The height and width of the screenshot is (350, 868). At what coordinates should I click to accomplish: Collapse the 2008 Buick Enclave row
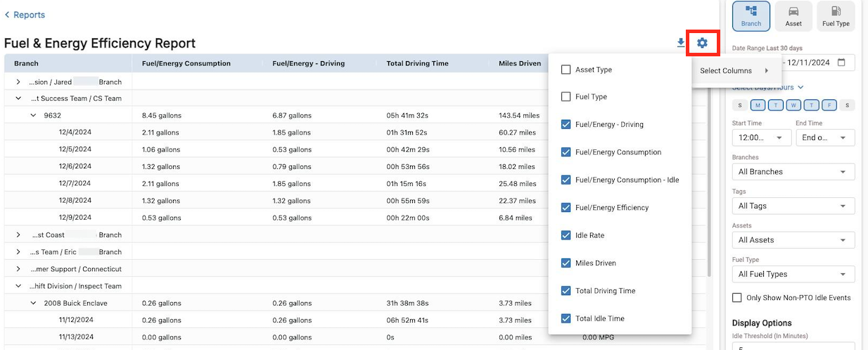click(33, 303)
